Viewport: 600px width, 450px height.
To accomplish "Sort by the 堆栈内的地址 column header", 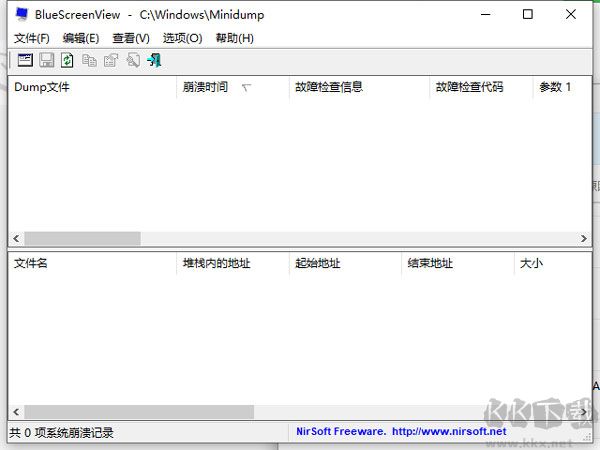I will pyautogui.click(x=233, y=263).
